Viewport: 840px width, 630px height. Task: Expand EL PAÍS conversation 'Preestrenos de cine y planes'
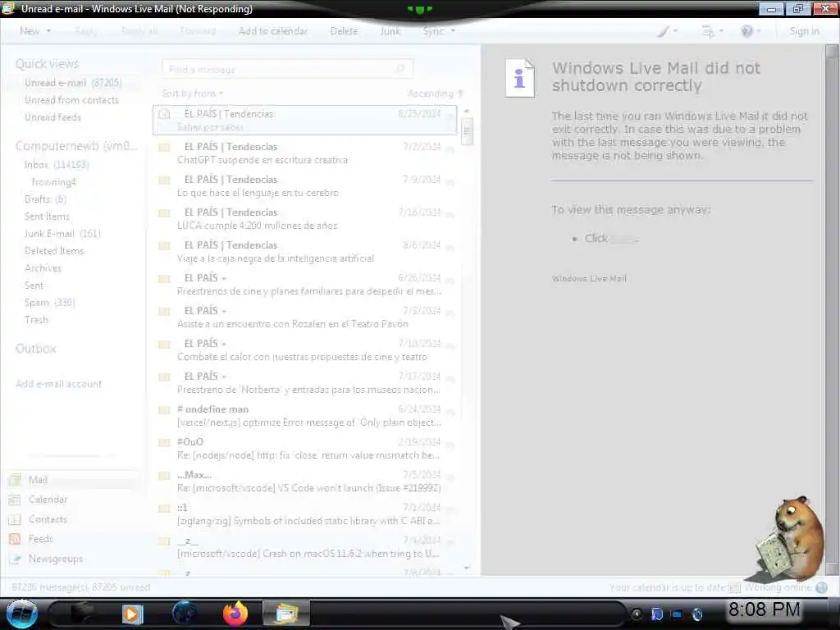point(224,279)
